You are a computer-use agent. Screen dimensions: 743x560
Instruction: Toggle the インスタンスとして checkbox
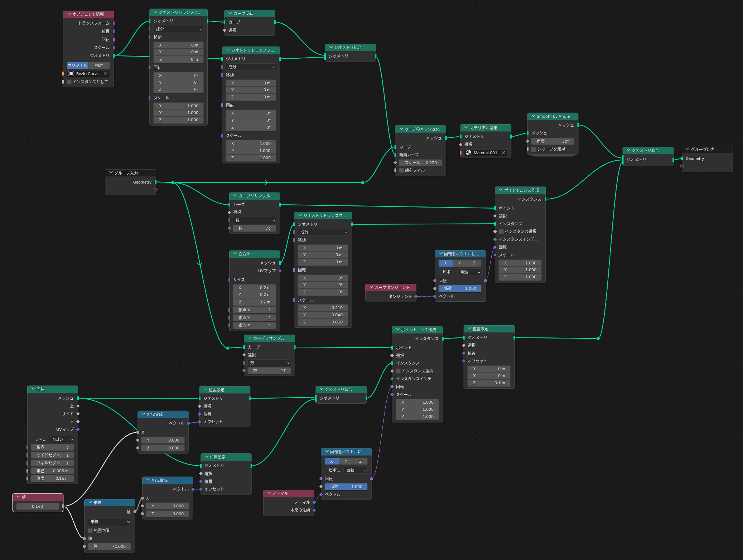69,82
